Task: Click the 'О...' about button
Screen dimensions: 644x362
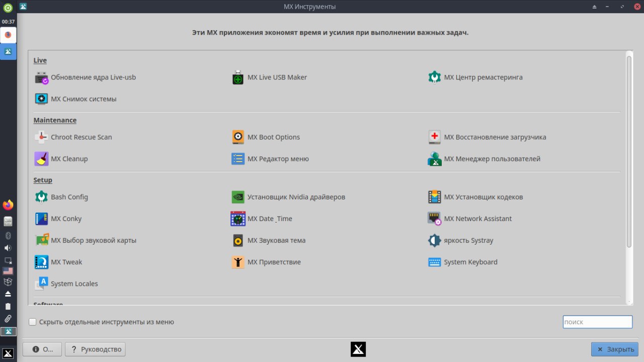Action: point(42,349)
